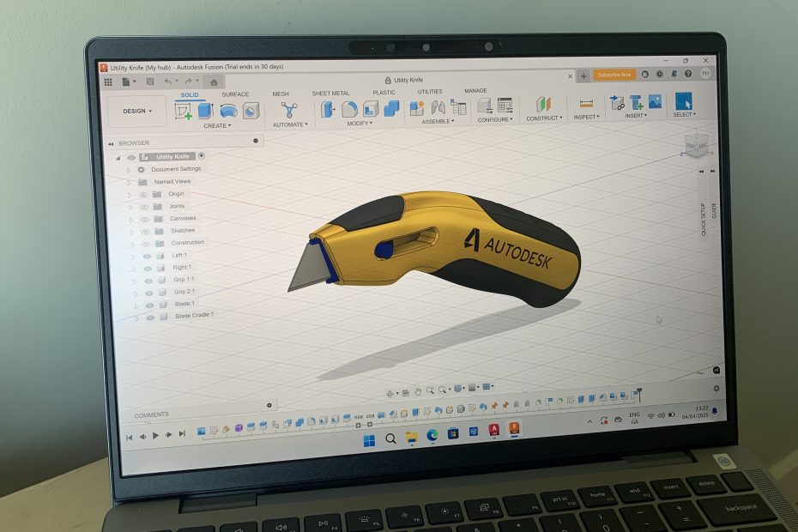Select the Fillet modify tool

[x=349, y=109]
